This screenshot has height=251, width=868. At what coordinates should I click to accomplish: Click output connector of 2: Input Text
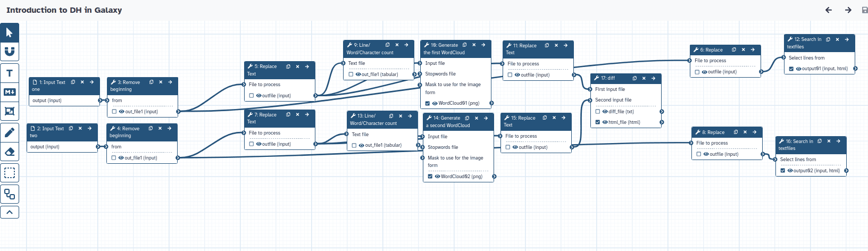98,147
